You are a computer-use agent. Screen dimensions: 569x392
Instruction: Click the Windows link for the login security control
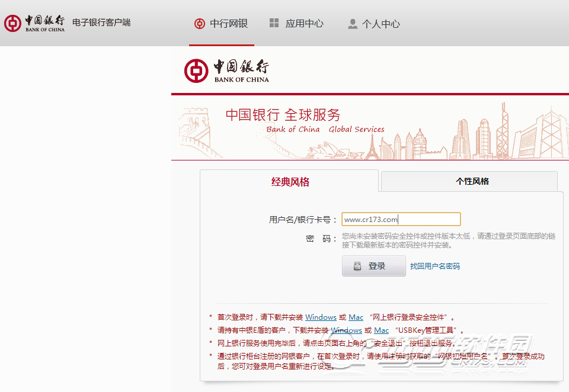(320, 317)
